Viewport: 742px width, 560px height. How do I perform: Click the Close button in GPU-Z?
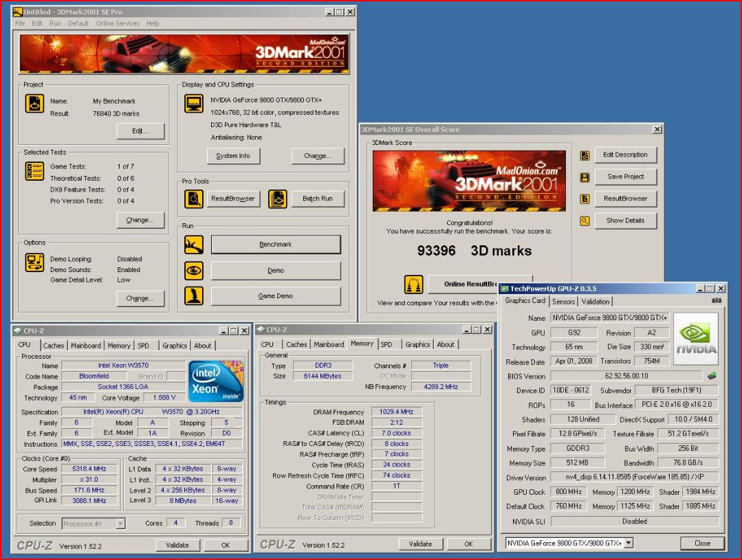(x=702, y=543)
